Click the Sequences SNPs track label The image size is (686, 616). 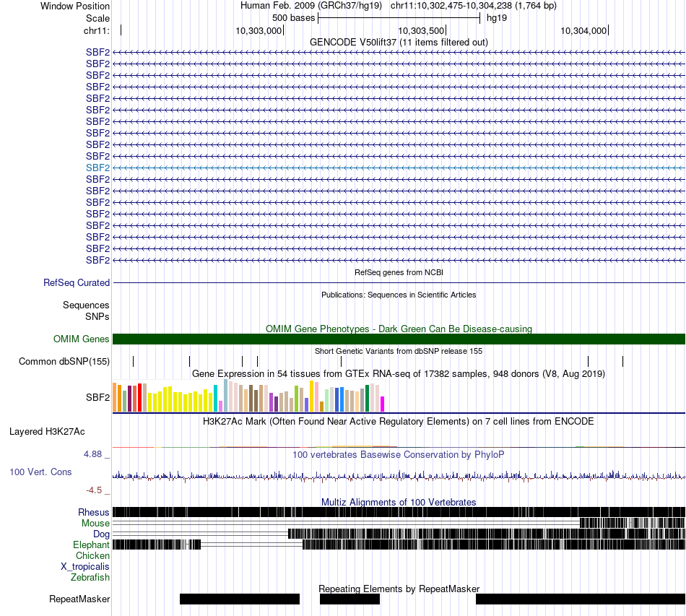click(86, 311)
